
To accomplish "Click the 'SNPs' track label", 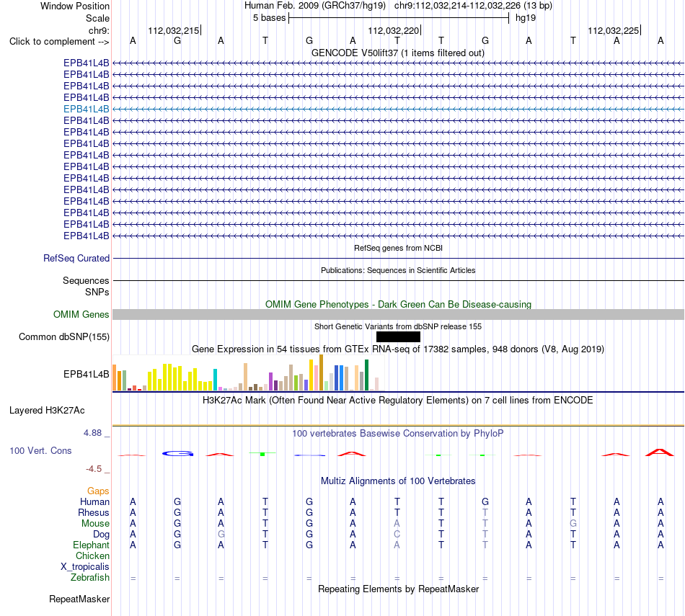I will (97, 292).
